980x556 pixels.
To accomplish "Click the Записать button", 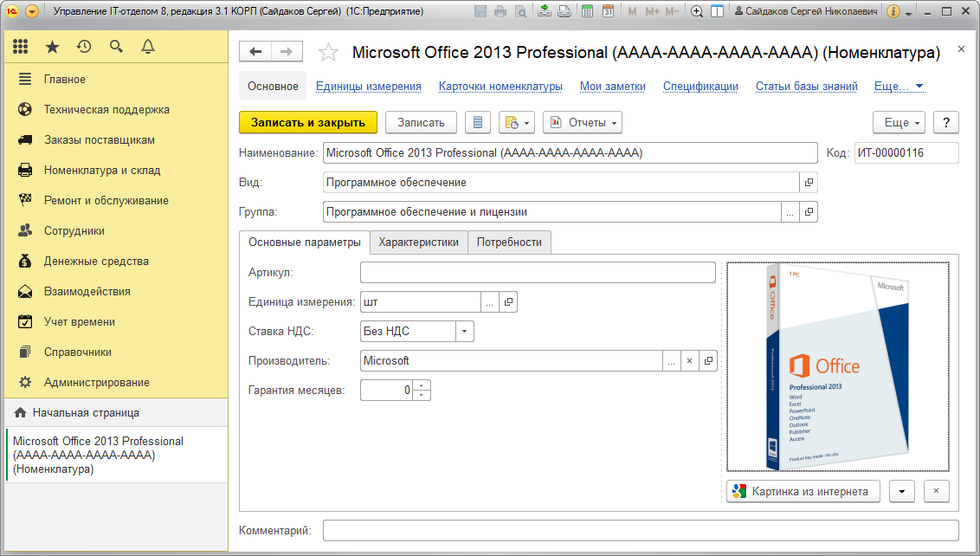I will click(x=422, y=123).
